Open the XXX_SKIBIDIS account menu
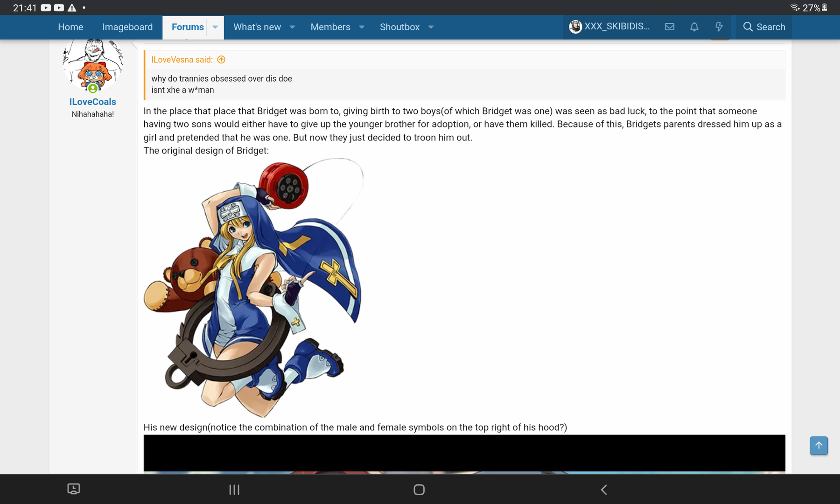This screenshot has height=504, width=840. pyautogui.click(x=609, y=27)
